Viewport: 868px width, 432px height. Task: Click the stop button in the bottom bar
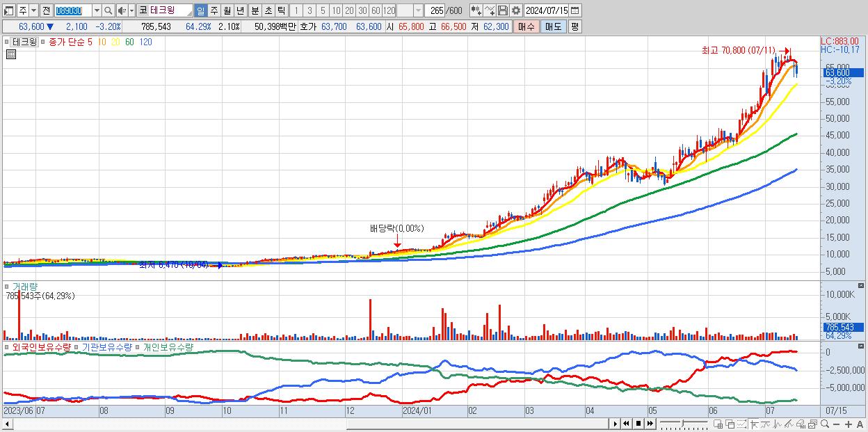tap(638, 424)
